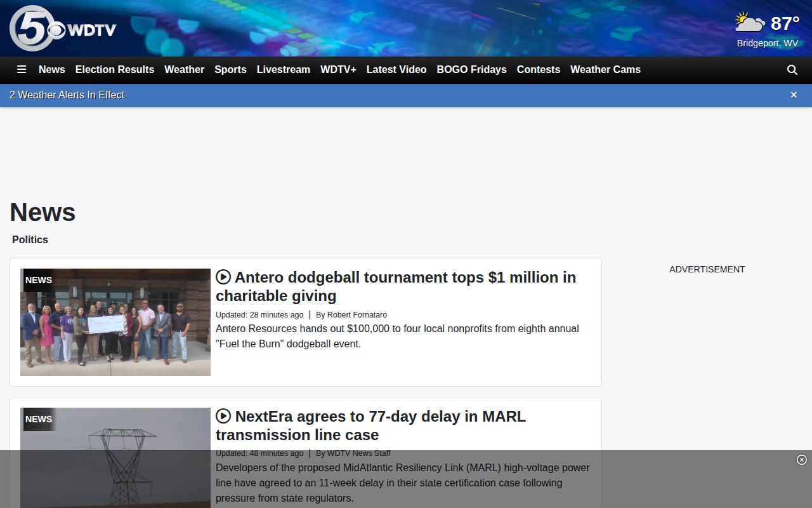Open the News menu item
Viewport: 812px width, 508px height.
coord(52,70)
